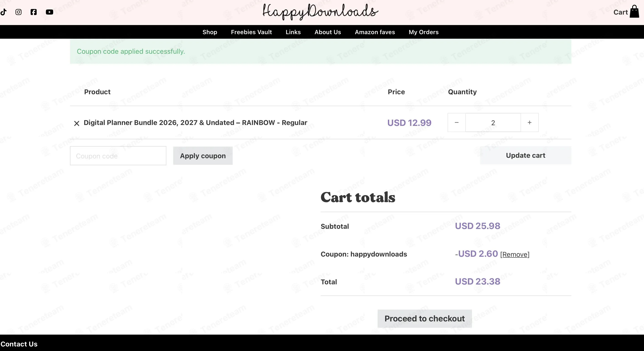Image resolution: width=644 pixels, height=351 pixels.
Task: Click the 'Coupon: happydownloads' label
Action: click(x=364, y=254)
